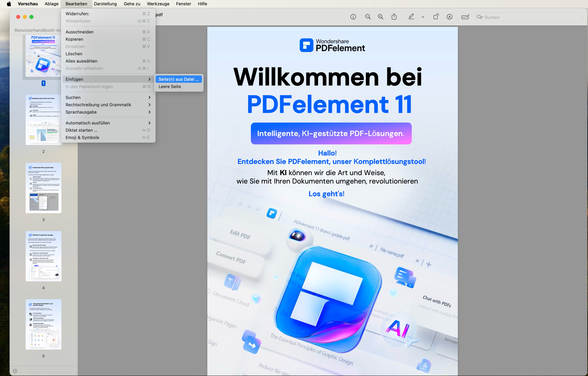Click the Markup toolbar icon
Screen dimensions: 588x376
[450, 17]
